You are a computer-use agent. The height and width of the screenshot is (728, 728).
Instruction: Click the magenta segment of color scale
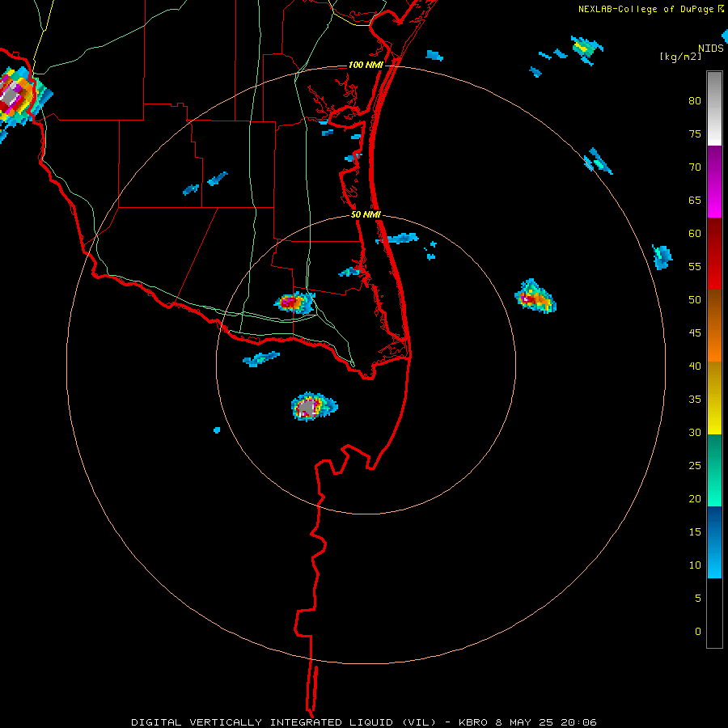[x=714, y=181]
